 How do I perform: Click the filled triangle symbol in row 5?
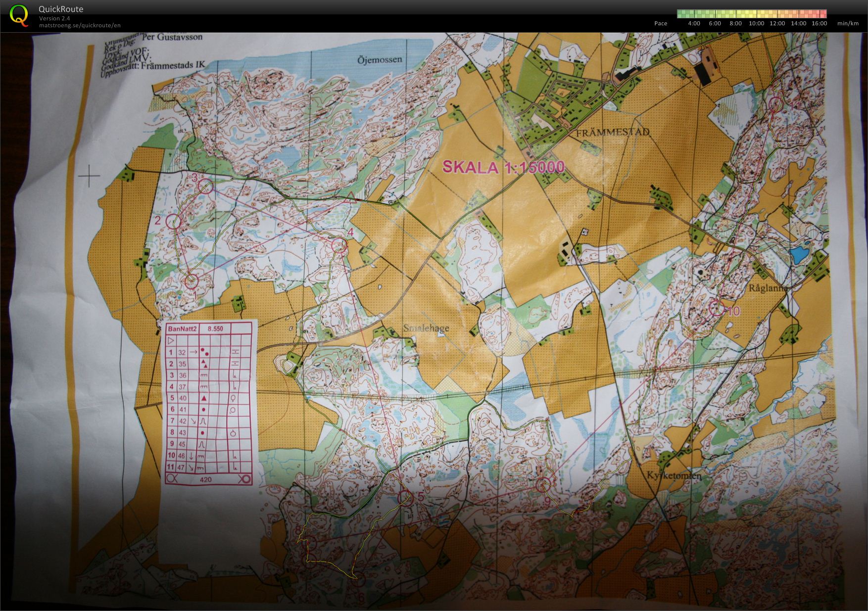(203, 398)
